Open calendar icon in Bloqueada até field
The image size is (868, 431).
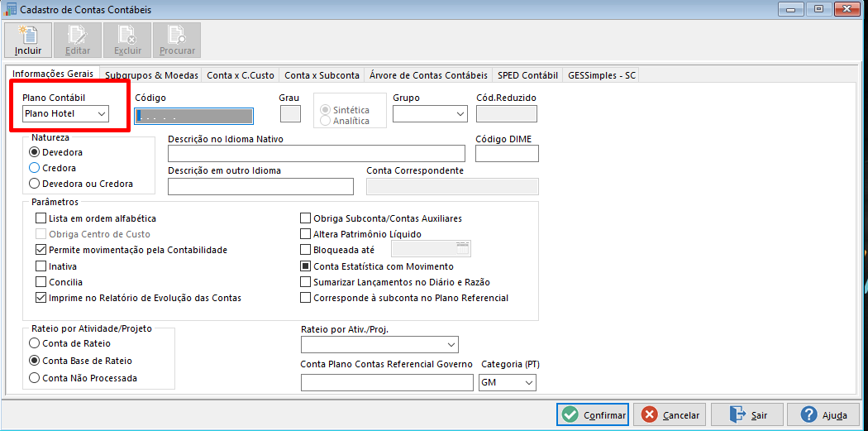(x=463, y=249)
